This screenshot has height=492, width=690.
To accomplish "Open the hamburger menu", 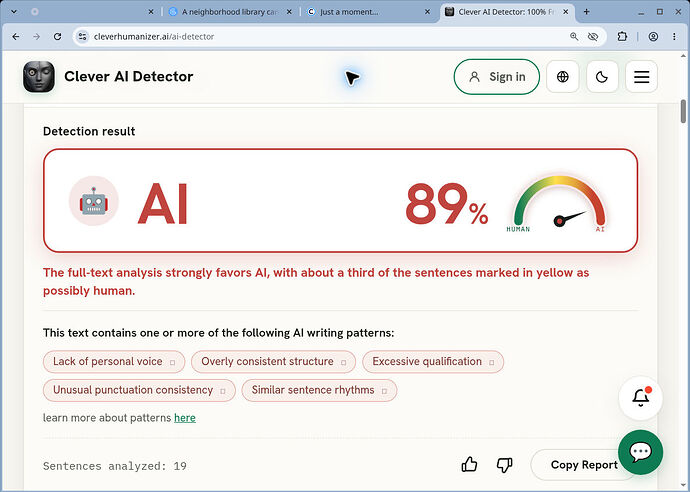I will (642, 77).
